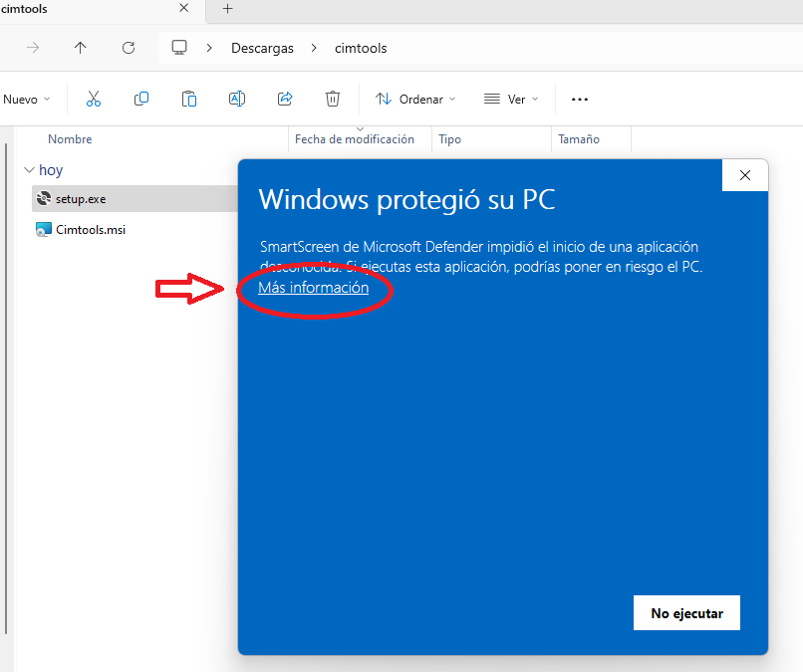Click the Copy icon in toolbar

click(141, 99)
